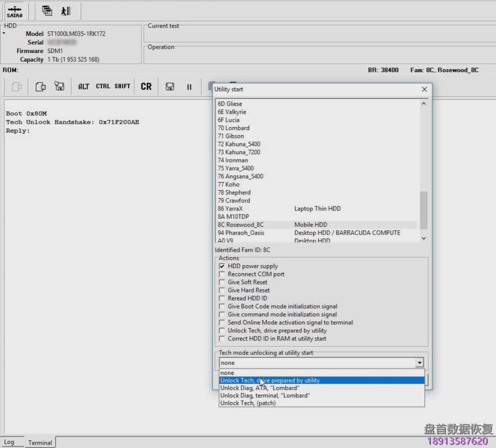Click the exit (walking figure) icon
The height and width of the screenshot is (448, 496).
pos(66,11)
